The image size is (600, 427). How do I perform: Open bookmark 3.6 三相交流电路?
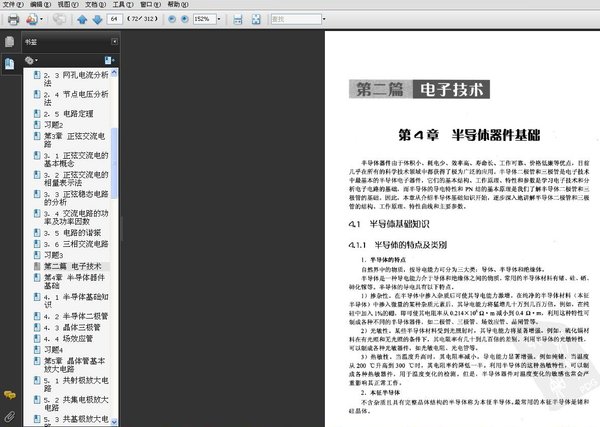click(76, 244)
